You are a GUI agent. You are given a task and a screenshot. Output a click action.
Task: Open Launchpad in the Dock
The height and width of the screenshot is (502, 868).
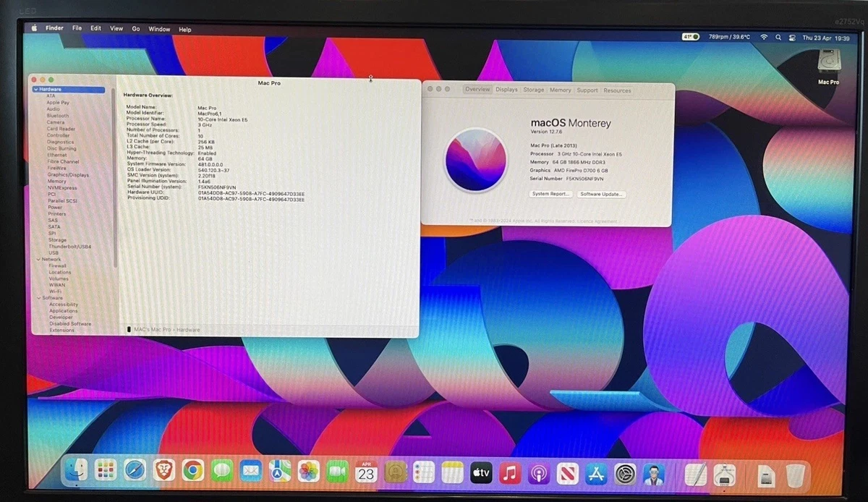coord(106,472)
